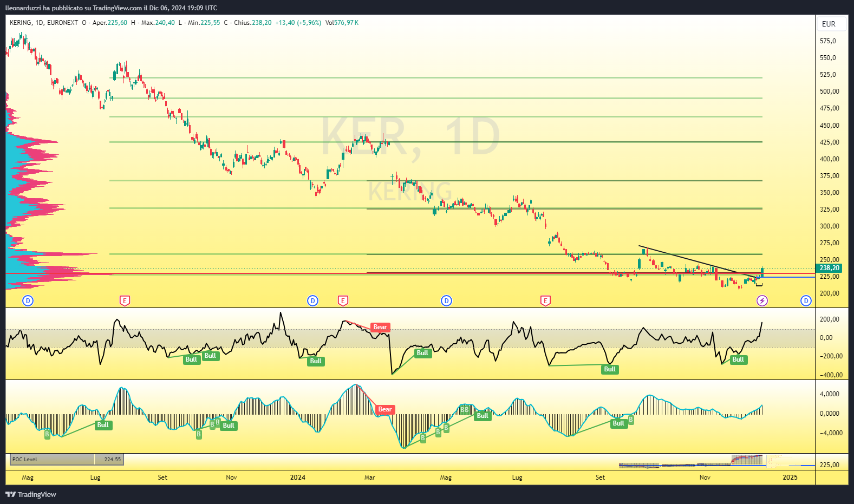Click the purple lightning bolt event marker
Viewport: 854px width, 504px height.
pyautogui.click(x=762, y=300)
